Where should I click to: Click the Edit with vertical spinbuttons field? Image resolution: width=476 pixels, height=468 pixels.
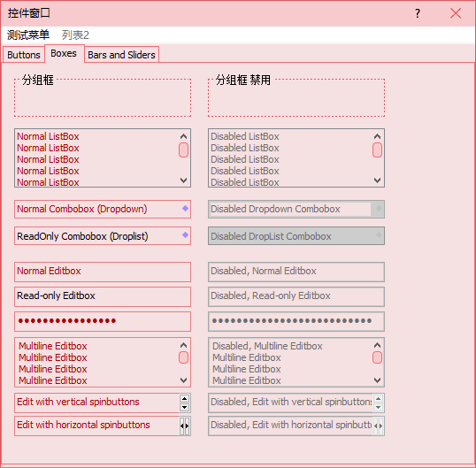(97, 403)
